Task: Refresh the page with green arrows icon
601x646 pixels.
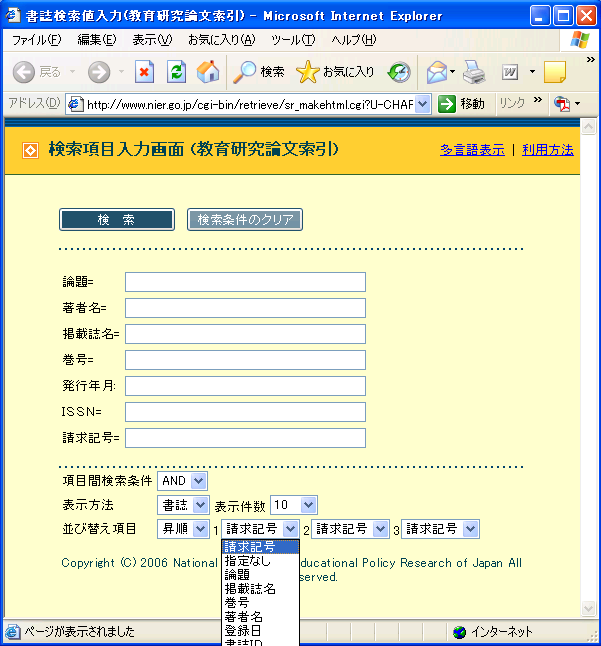Action: click(176, 72)
